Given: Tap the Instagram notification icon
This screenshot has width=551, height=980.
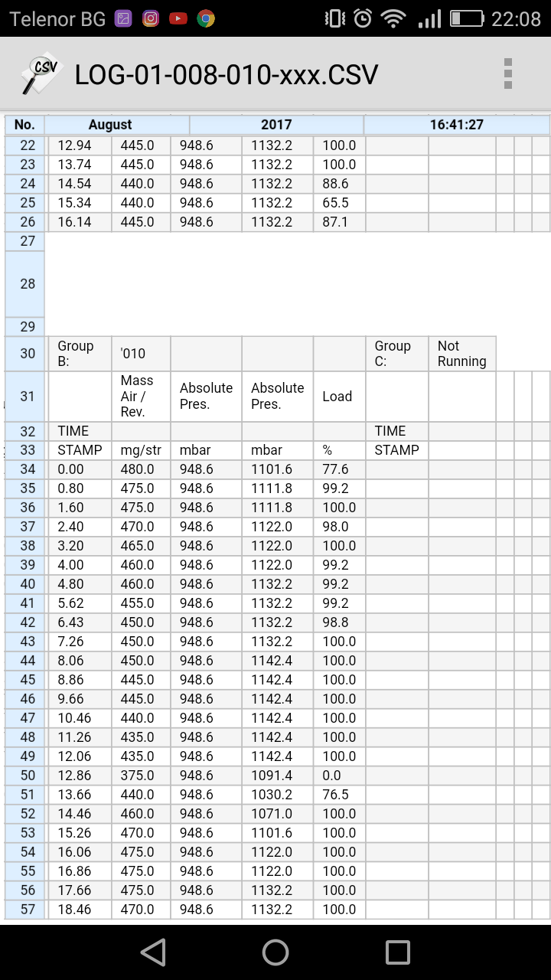Looking at the screenshot, I should pos(151,18).
